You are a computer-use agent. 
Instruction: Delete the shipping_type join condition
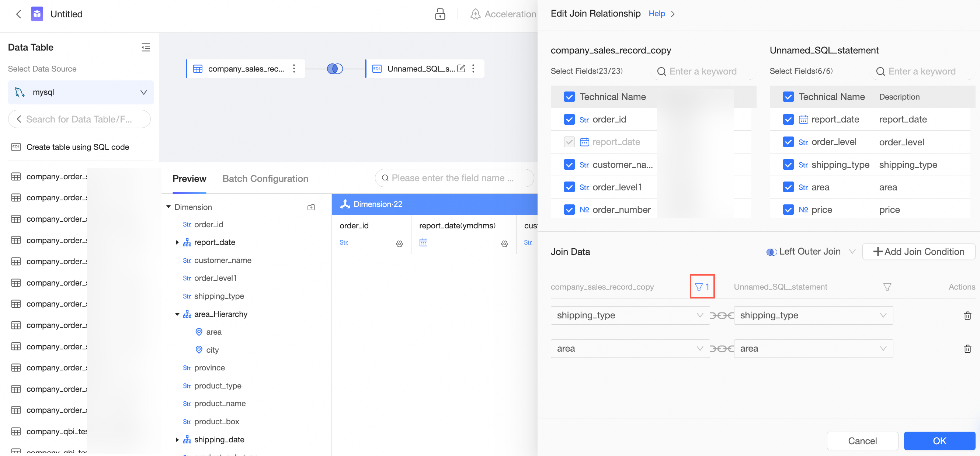967,315
